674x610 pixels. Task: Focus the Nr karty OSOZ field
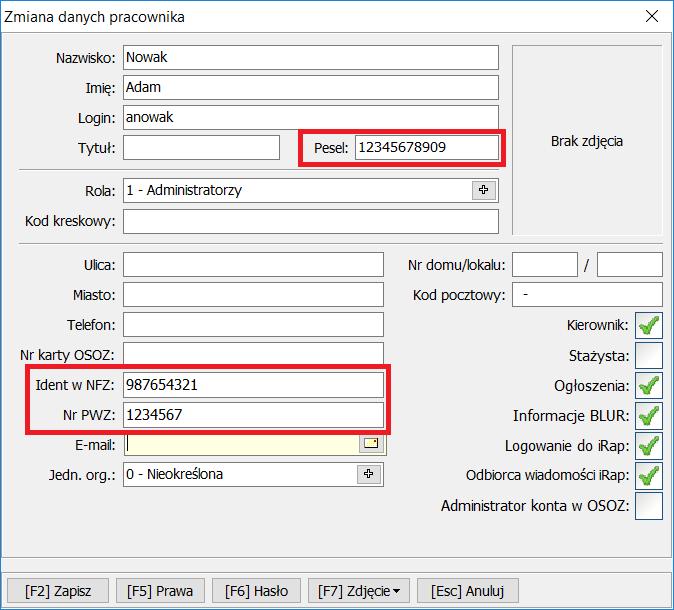(x=253, y=353)
